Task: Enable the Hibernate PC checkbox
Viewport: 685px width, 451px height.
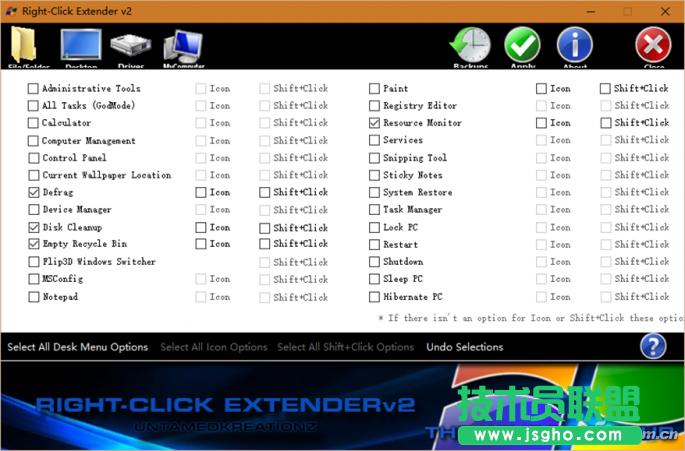Action: coord(375,297)
